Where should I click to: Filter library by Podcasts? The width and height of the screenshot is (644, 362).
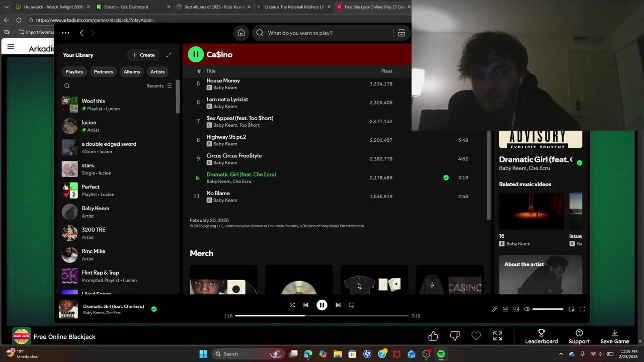pyautogui.click(x=104, y=72)
